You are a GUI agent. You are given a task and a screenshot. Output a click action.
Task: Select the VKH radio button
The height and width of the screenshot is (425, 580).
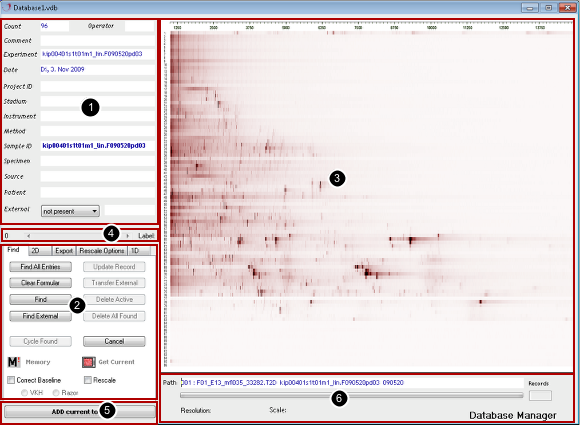point(24,392)
